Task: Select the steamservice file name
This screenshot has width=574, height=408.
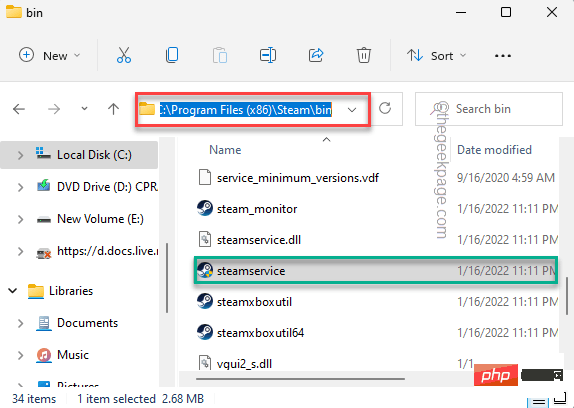Action: [x=251, y=271]
